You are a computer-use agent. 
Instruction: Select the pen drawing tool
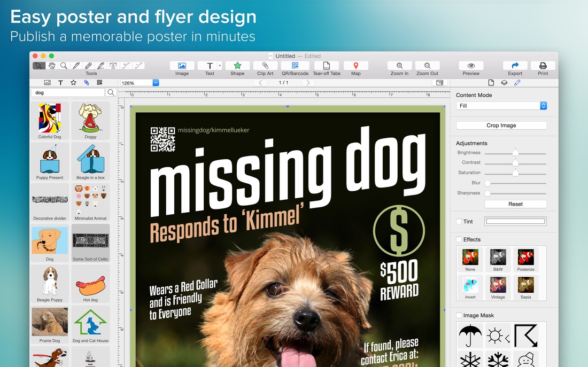pos(76,66)
